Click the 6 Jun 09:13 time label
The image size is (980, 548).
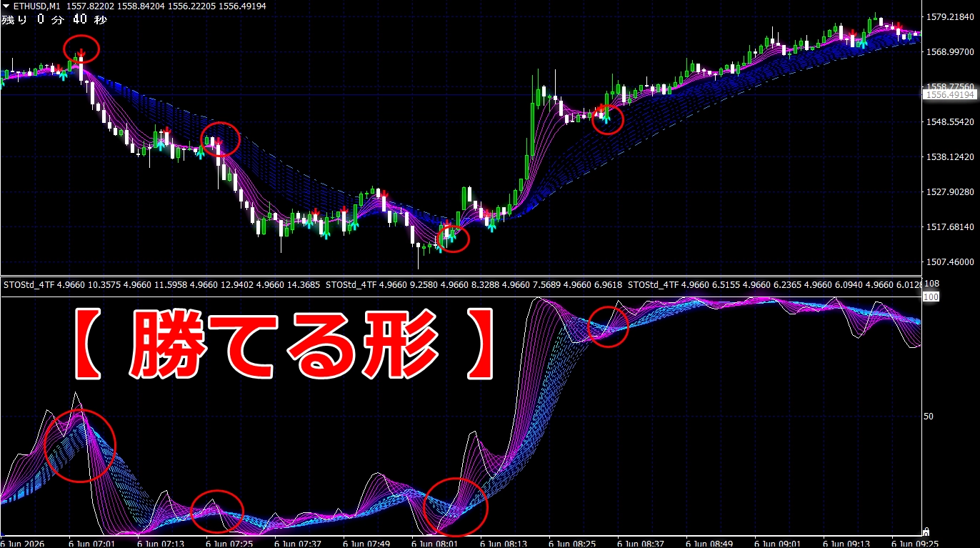(847, 543)
